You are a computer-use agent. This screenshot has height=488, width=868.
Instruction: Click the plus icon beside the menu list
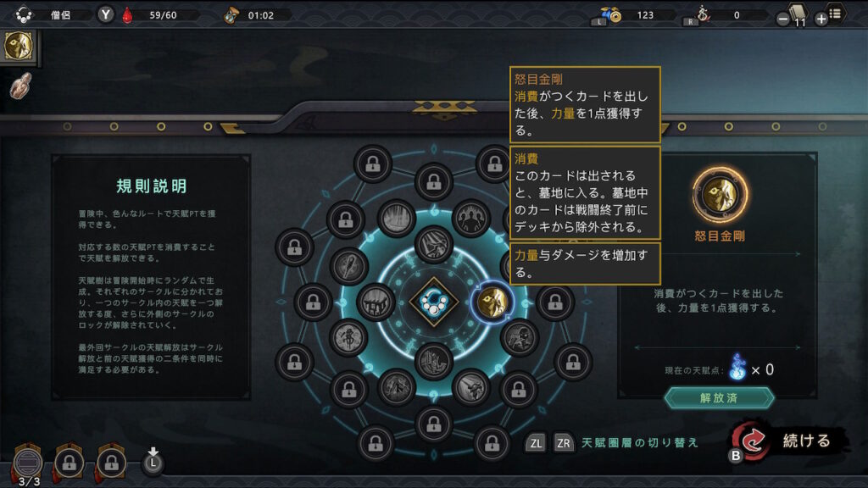pos(821,19)
